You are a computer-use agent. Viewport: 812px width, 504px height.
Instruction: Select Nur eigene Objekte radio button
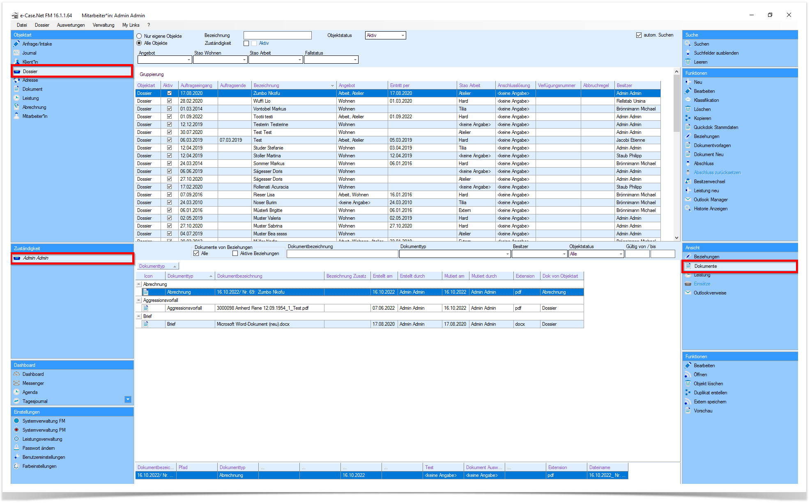click(139, 36)
